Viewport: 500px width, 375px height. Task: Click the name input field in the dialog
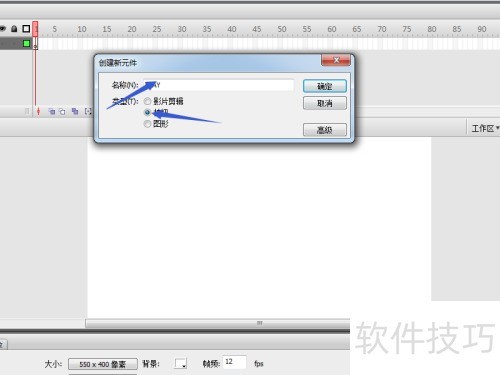[219, 85]
